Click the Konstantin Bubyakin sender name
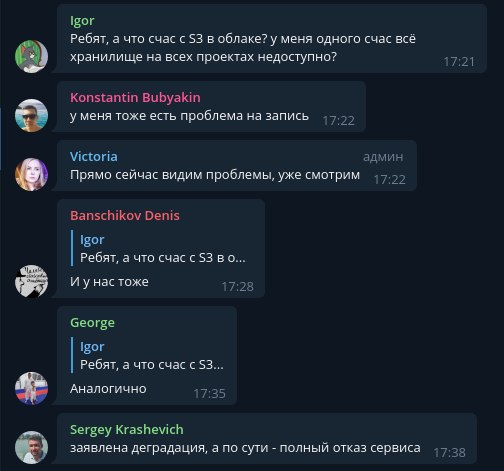The image size is (504, 471). (x=135, y=97)
